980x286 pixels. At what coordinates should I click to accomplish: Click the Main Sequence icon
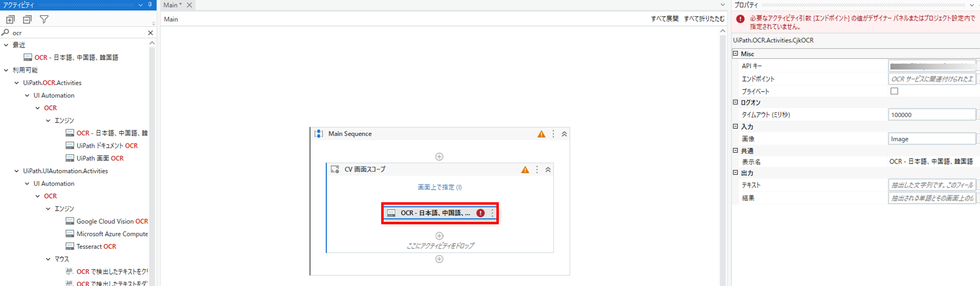pyautogui.click(x=318, y=134)
